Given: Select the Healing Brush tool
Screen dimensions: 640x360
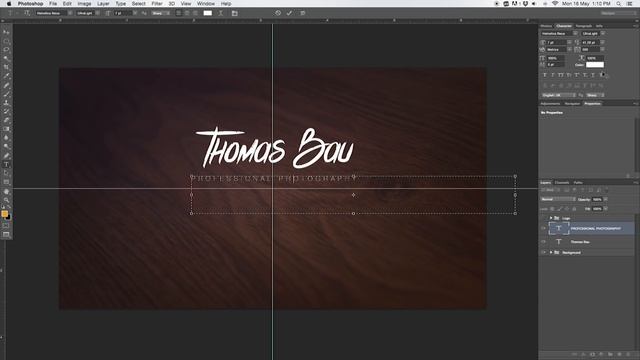Looking at the screenshot, I should pos(6,85).
